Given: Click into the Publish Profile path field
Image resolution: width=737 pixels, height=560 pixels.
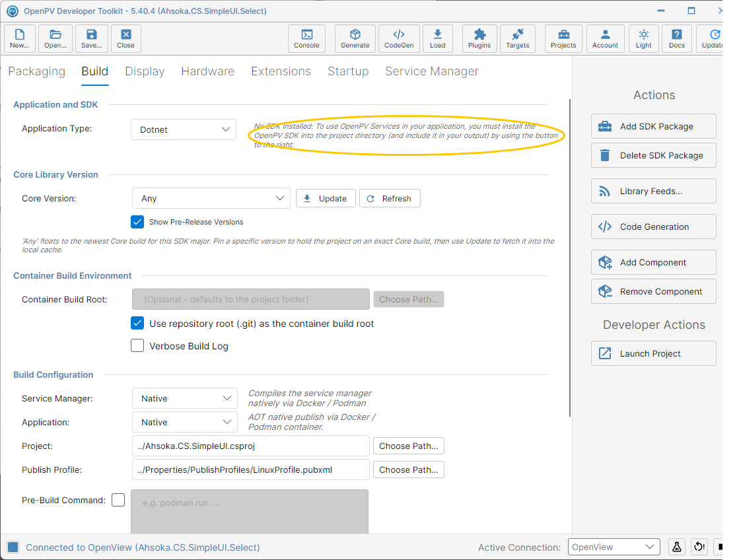Looking at the screenshot, I should [x=250, y=470].
